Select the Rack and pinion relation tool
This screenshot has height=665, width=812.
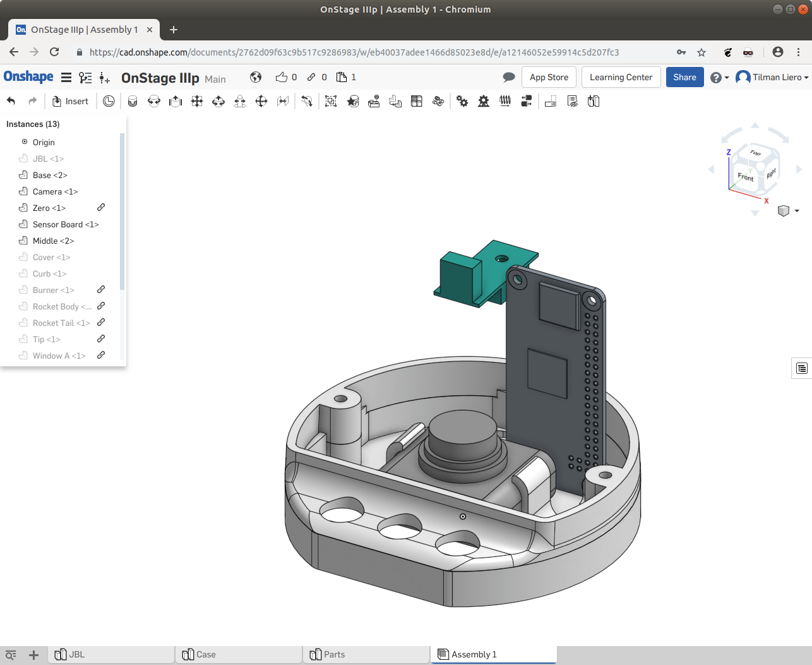[484, 101]
